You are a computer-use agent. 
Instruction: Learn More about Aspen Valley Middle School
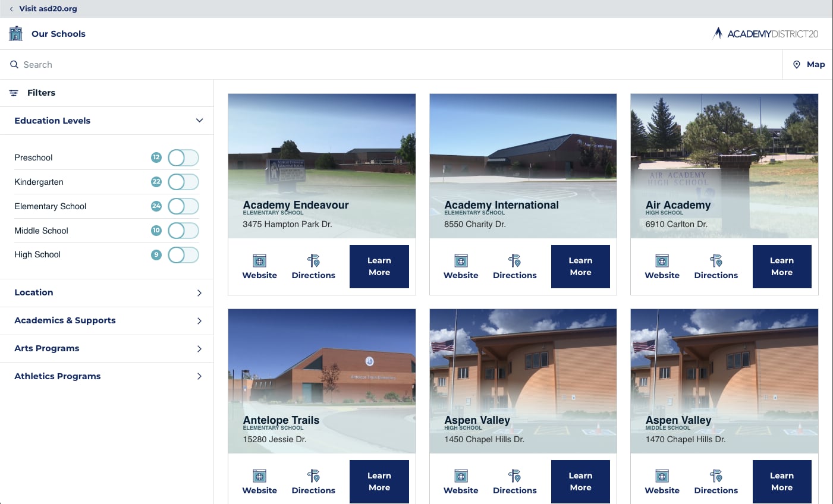pyautogui.click(x=782, y=481)
